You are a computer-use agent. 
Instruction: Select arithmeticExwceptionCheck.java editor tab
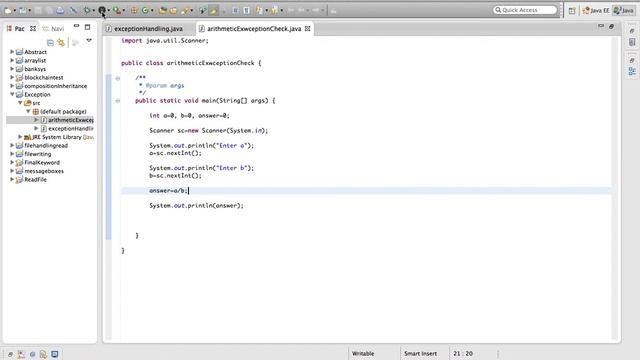(254, 29)
